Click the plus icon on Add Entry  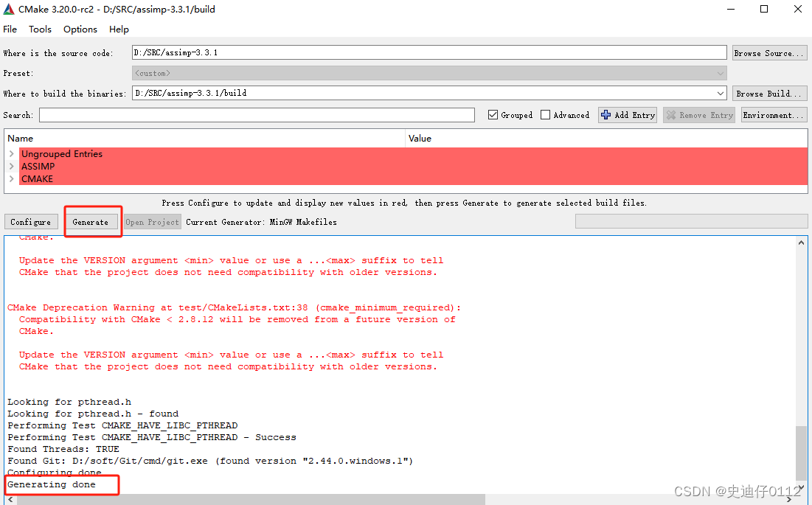pos(606,115)
